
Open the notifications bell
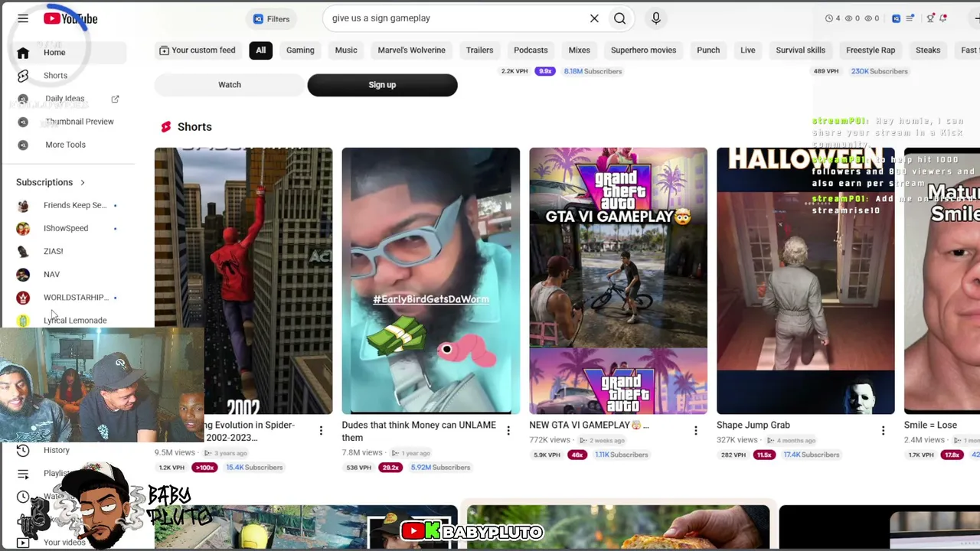pos(943,18)
